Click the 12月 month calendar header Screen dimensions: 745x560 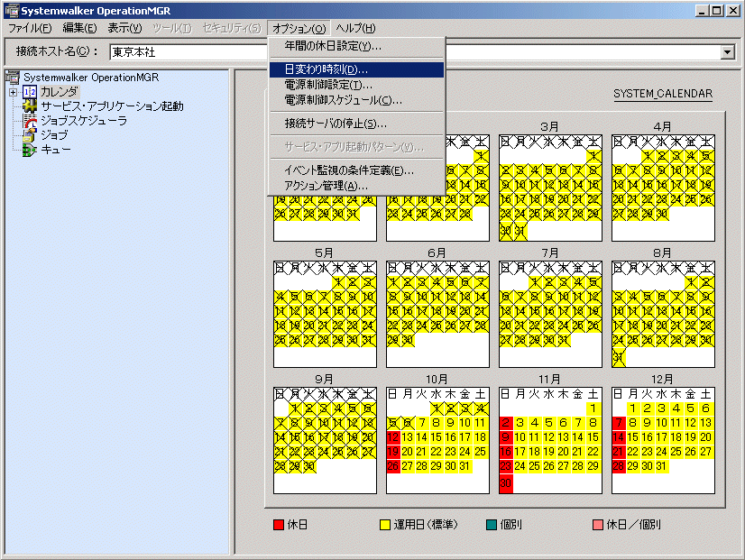(662, 379)
